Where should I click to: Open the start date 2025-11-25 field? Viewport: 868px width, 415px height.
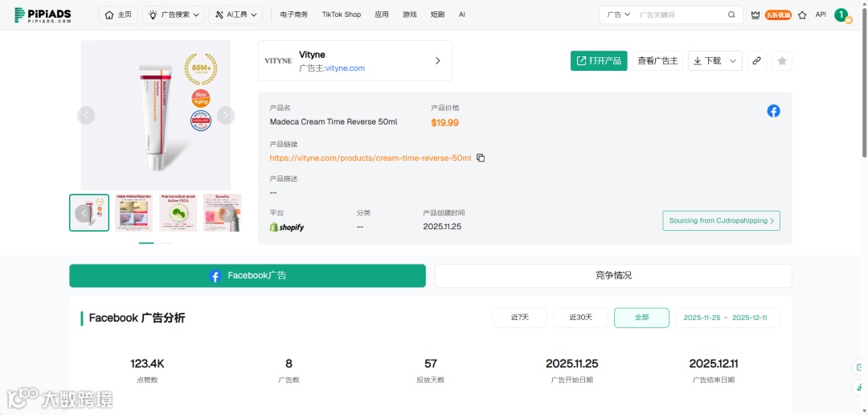[x=702, y=318]
